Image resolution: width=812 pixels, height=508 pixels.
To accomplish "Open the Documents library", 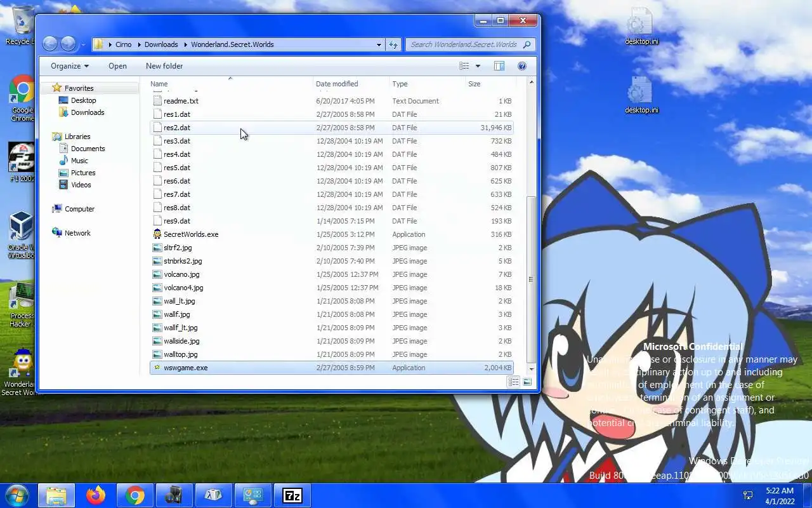I will click(x=88, y=149).
